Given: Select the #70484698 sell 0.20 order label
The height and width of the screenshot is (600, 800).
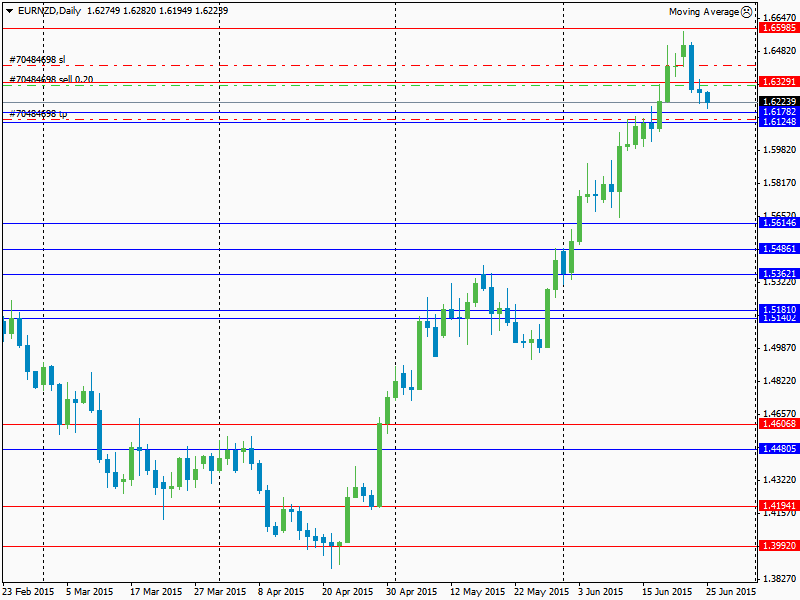Looking at the screenshot, I should point(51,79).
